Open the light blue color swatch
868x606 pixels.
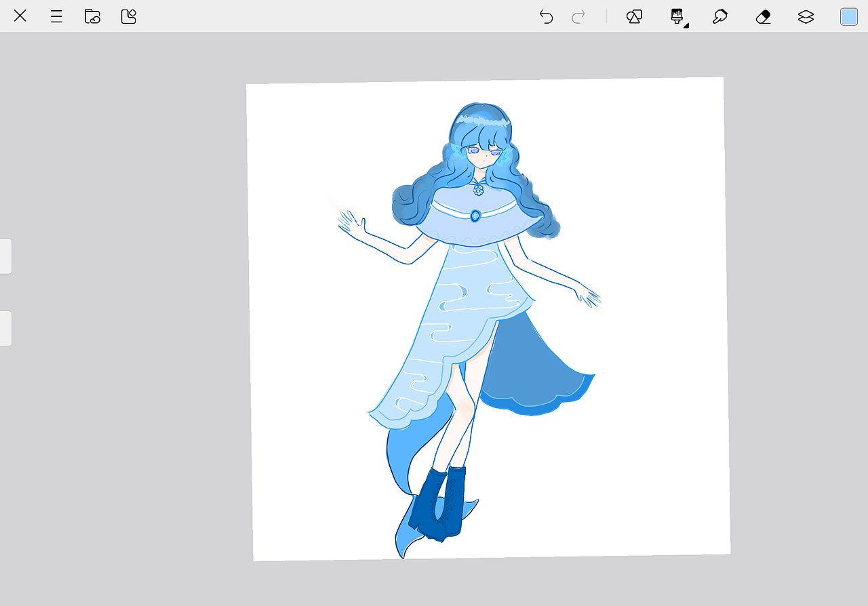[849, 16]
